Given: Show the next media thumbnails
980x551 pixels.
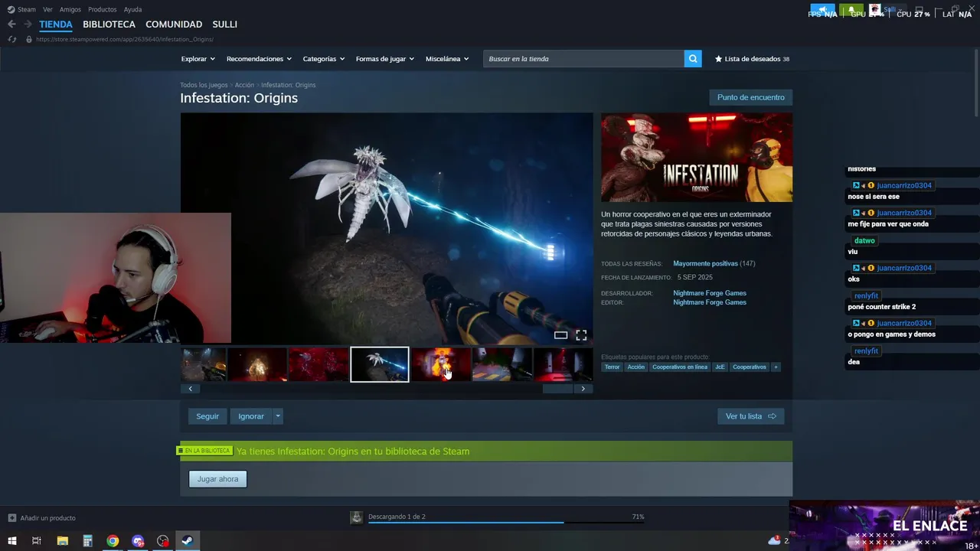Looking at the screenshot, I should pyautogui.click(x=583, y=389).
